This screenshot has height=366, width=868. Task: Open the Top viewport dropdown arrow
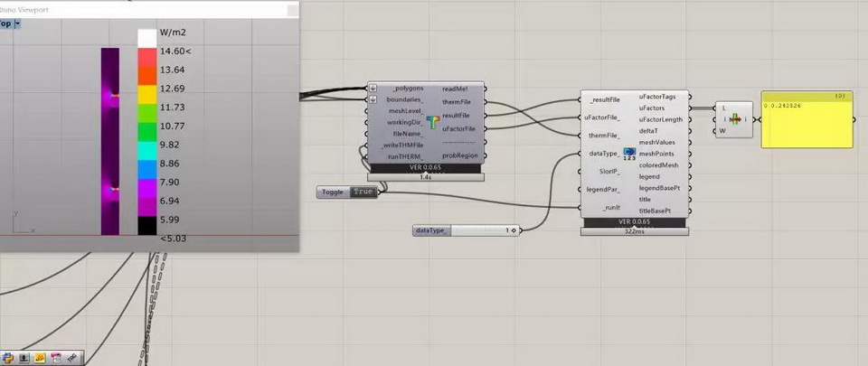pos(17,24)
